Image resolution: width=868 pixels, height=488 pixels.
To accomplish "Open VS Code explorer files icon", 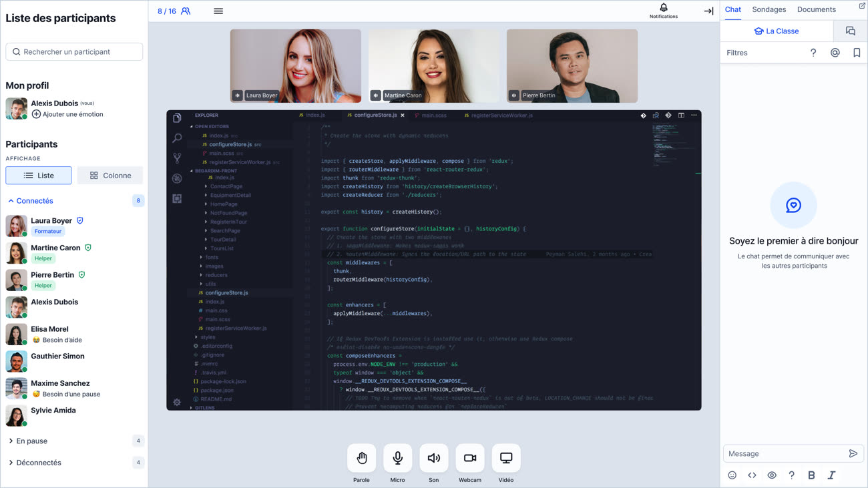I will pyautogui.click(x=177, y=118).
